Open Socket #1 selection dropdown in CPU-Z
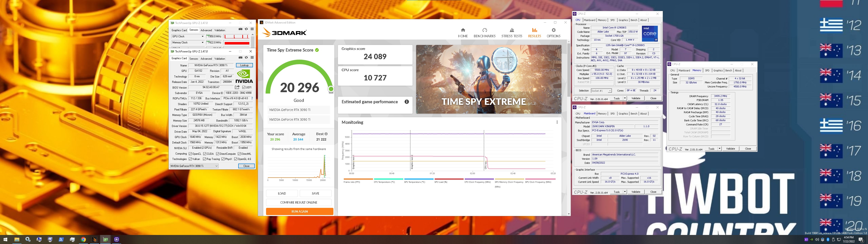The image size is (868, 244). [601, 91]
